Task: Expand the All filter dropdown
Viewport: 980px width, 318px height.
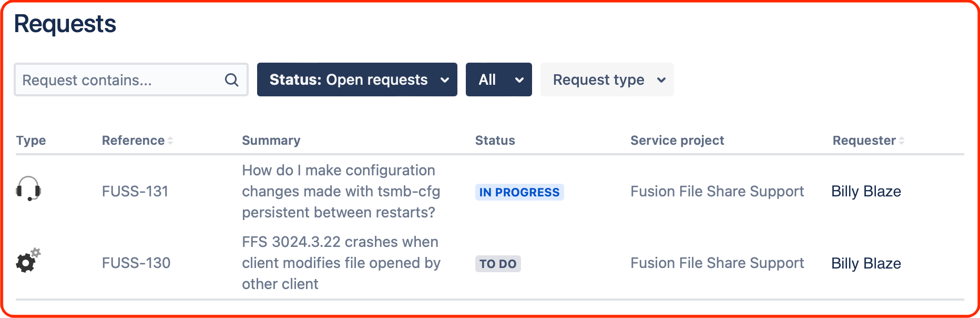Action: click(498, 79)
